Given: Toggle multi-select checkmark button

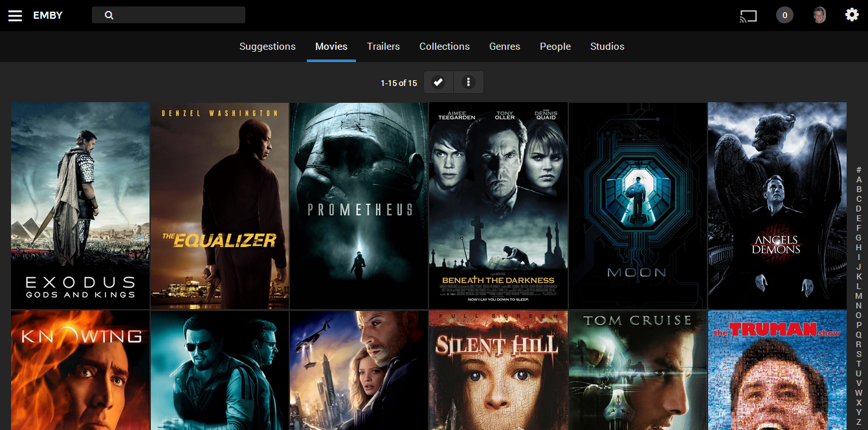Looking at the screenshot, I should (439, 82).
